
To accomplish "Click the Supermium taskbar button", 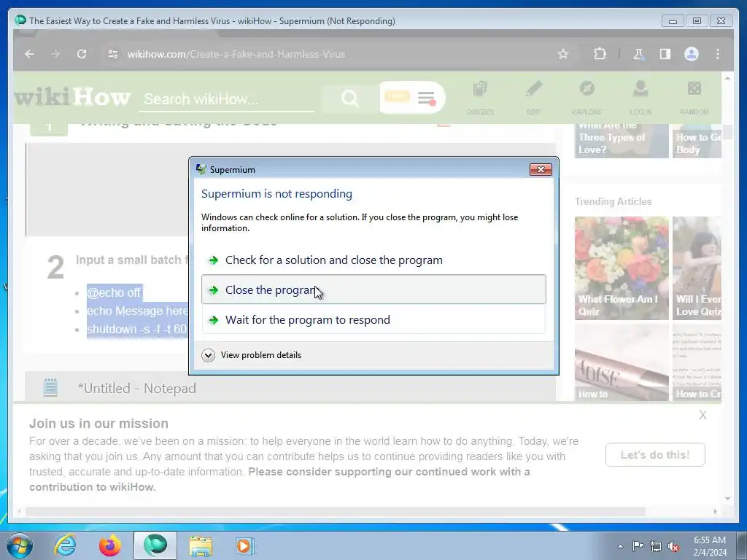I will pyautogui.click(x=155, y=545).
